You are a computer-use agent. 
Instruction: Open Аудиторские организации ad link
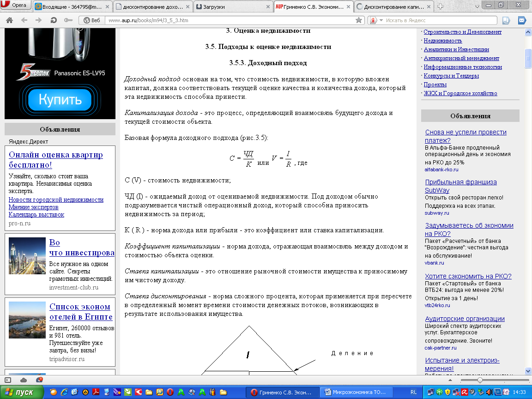coord(465,319)
